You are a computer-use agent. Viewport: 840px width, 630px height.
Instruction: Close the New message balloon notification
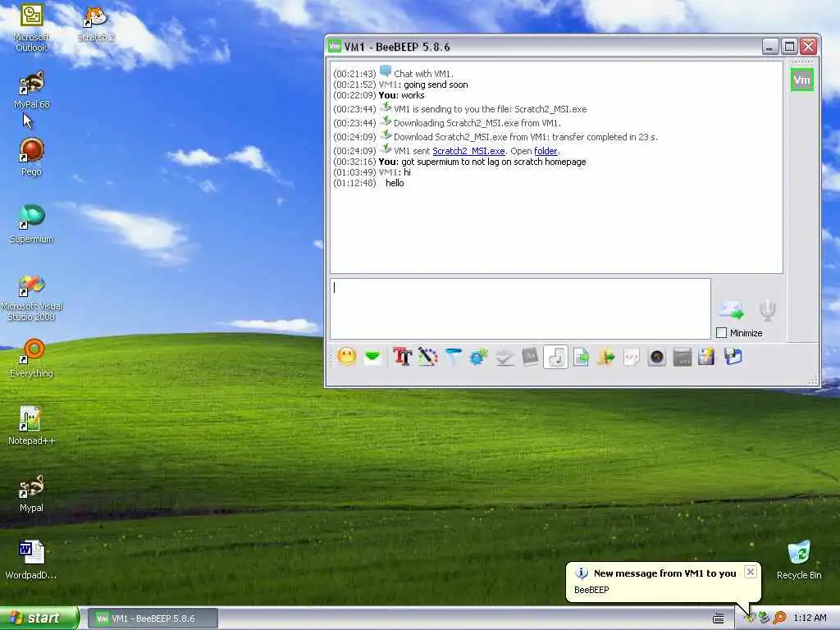click(x=751, y=572)
